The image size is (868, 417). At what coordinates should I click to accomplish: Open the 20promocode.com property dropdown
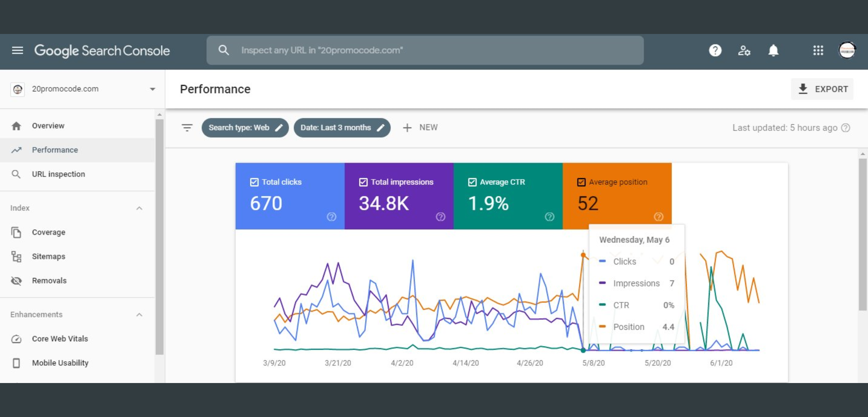(x=152, y=89)
